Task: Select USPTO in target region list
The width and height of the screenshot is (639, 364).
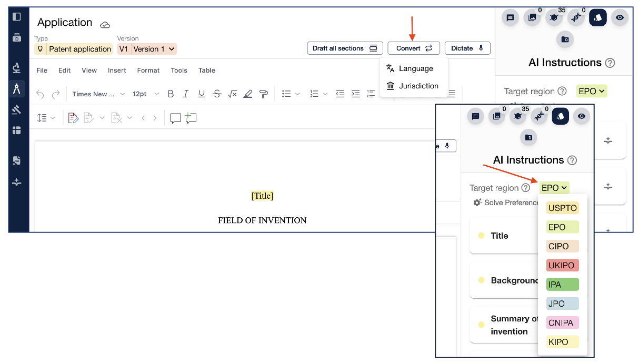Action: 563,208
